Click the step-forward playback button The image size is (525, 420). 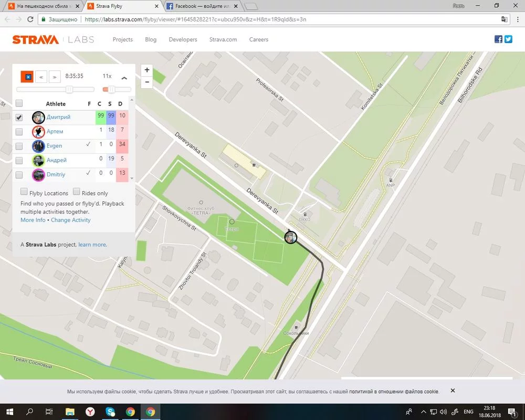[55, 77]
